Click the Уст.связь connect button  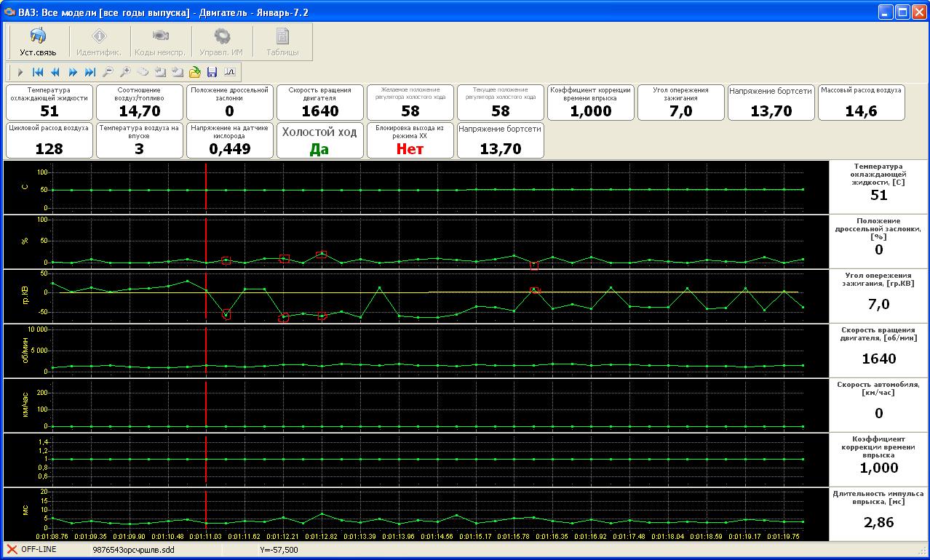click(38, 42)
